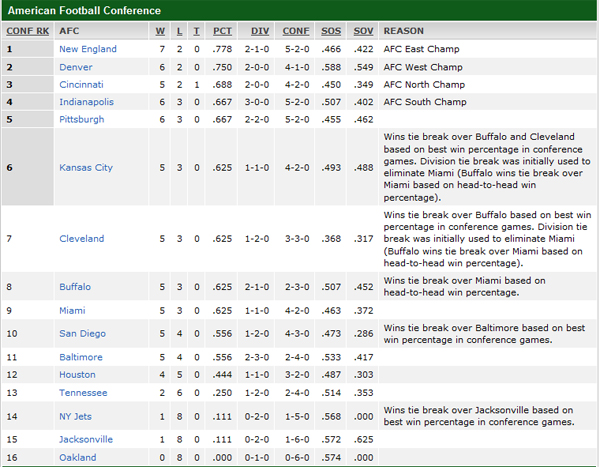This screenshot has height=467, width=600.
Task: Click Pittsburgh's 2-2-0 division record
Action: click(x=257, y=119)
